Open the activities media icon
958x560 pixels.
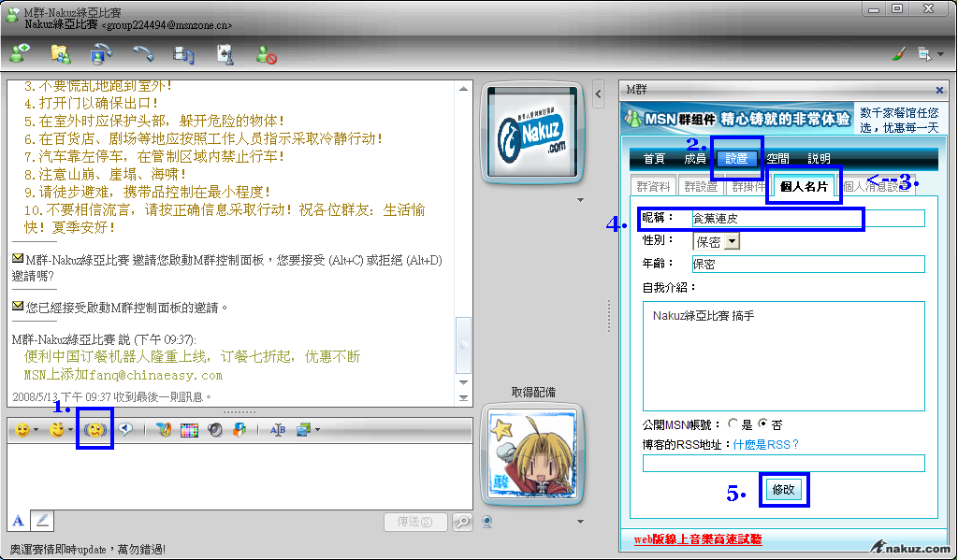click(183, 55)
